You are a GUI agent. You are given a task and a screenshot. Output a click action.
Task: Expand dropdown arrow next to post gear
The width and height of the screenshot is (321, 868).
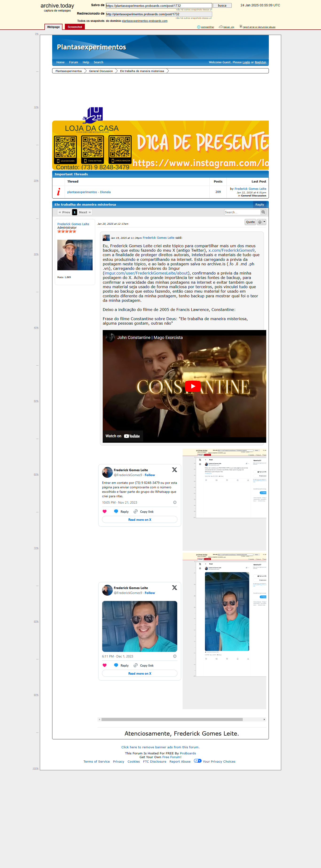pos(264,222)
